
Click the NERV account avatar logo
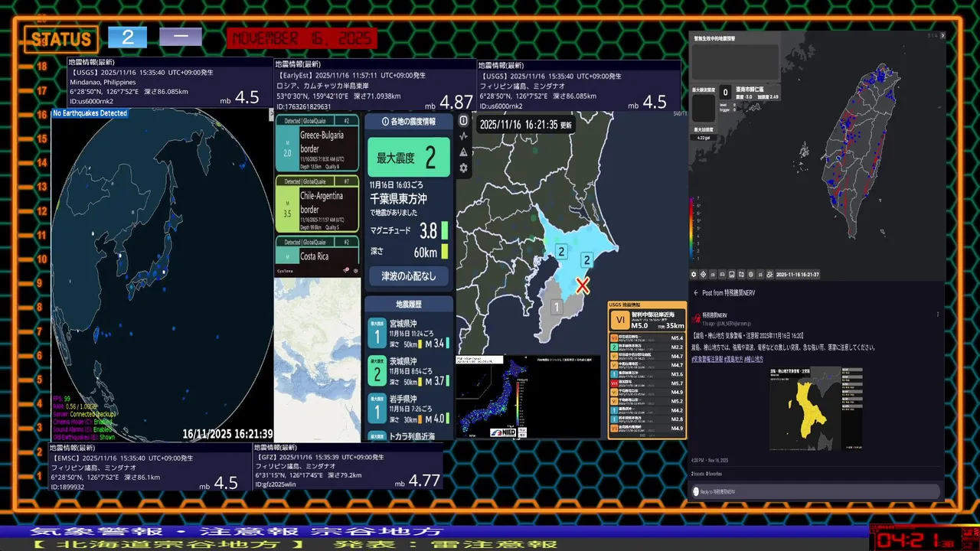(x=696, y=319)
